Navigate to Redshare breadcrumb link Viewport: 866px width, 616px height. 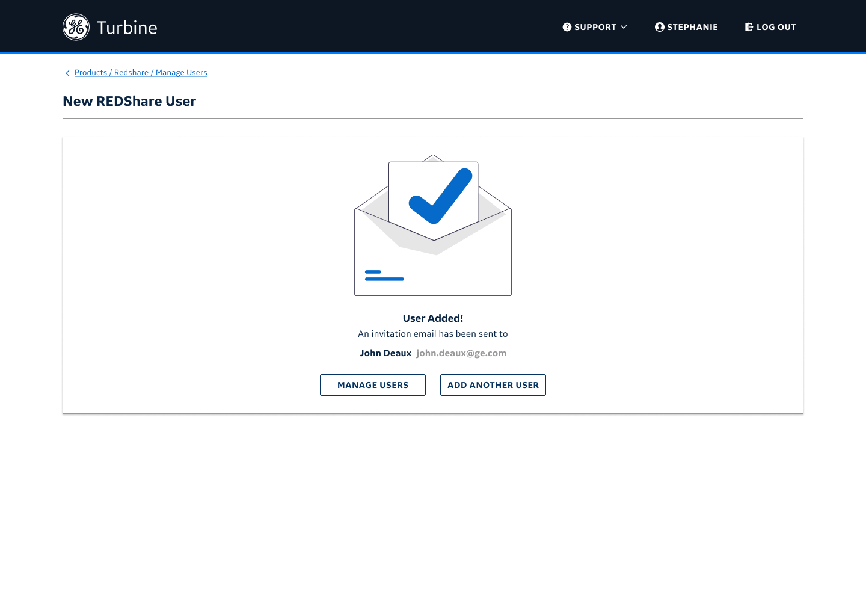(131, 73)
